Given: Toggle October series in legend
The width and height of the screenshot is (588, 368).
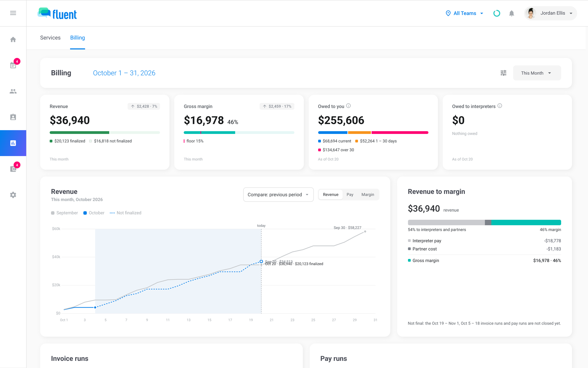Looking at the screenshot, I should pyautogui.click(x=94, y=213).
